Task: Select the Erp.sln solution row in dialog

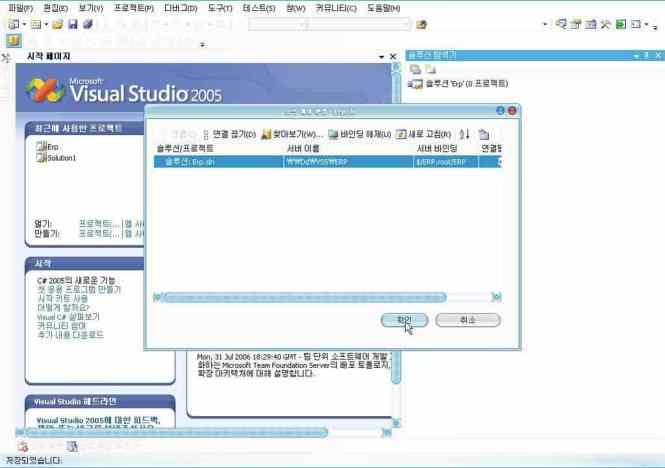Action: pos(327,162)
